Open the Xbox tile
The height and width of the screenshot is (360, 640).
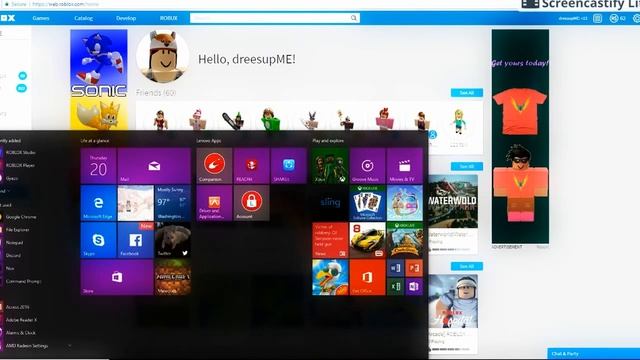click(330, 166)
